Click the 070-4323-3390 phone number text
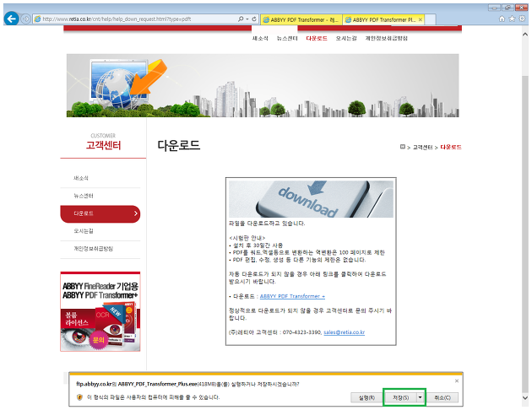Screen dimensions: 532x410 click(301, 332)
